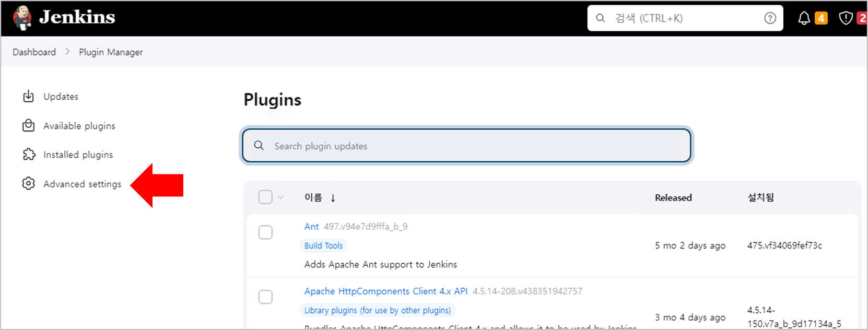
Task: Sort by 이름 column header
Action: pyautogui.click(x=313, y=197)
